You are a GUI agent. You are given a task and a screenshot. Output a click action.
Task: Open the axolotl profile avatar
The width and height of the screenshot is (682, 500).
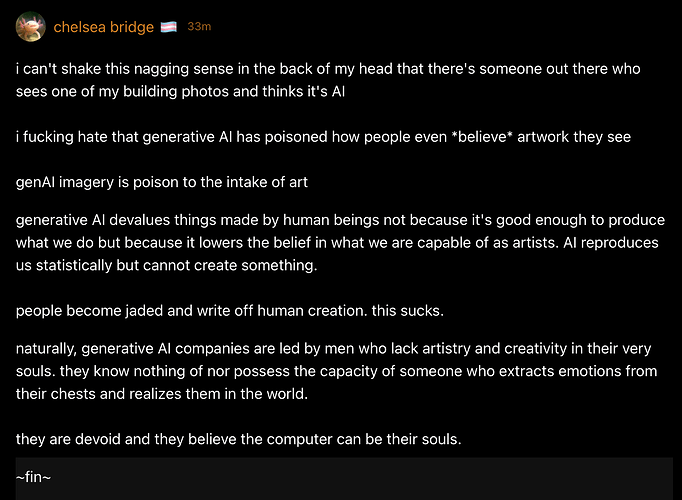tap(30, 27)
